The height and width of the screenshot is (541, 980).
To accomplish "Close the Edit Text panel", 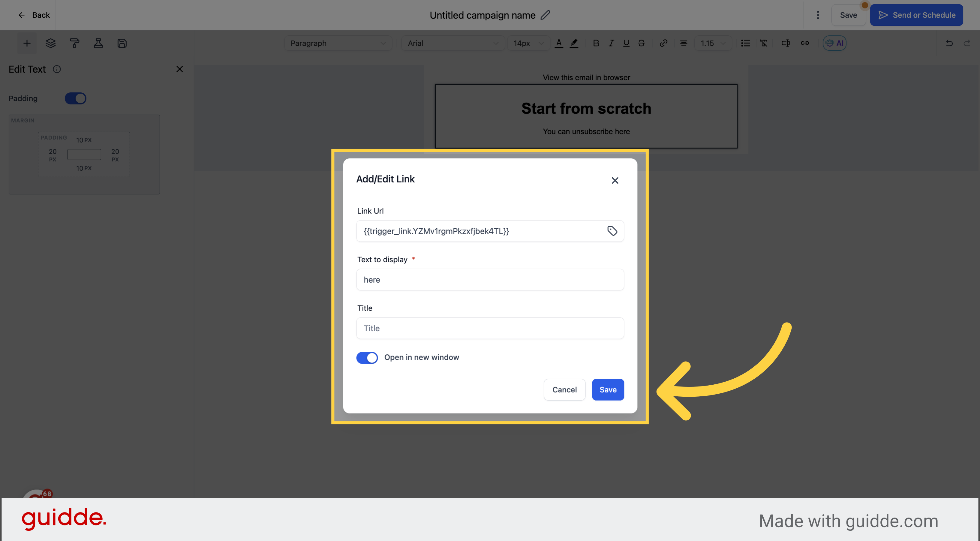I will tap(179, 69).
